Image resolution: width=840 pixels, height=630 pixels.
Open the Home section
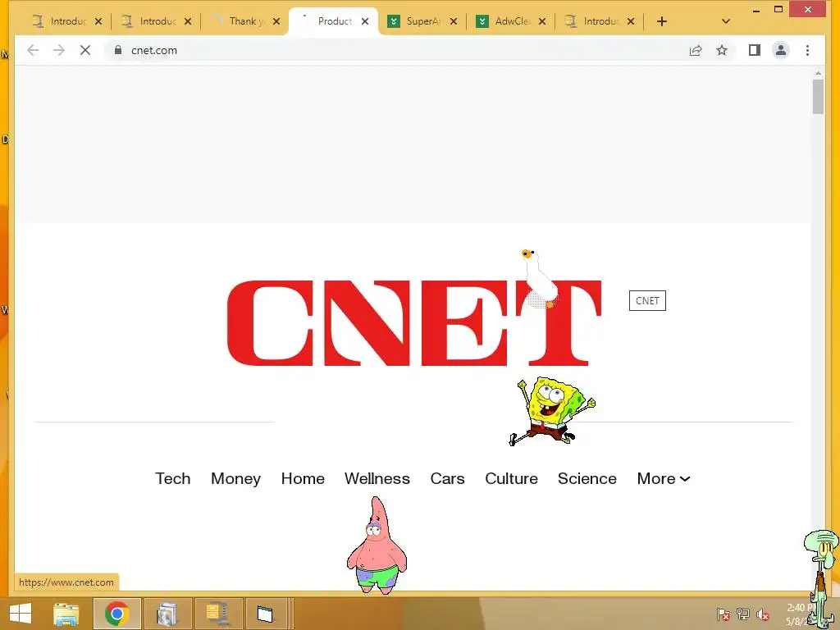pyautogui.click(x=303, y=478)
